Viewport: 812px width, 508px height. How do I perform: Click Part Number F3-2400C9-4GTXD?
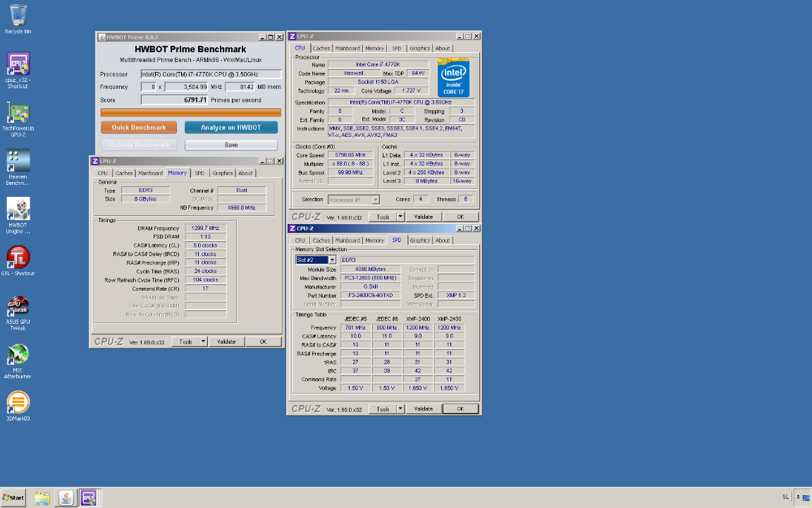pos(370,296)
